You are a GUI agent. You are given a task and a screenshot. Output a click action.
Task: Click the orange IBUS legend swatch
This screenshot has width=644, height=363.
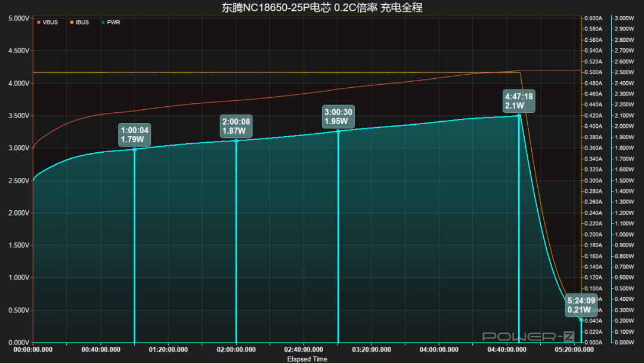[72, 22]
